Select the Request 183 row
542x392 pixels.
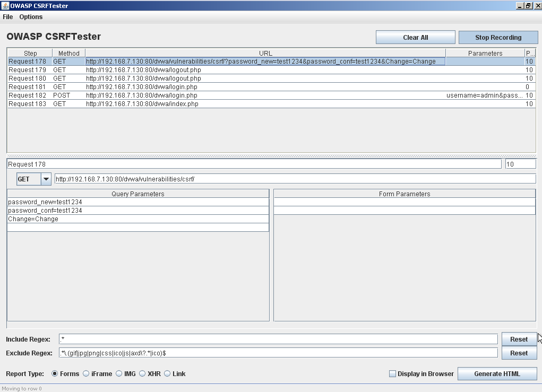click(x=271, y=103)
